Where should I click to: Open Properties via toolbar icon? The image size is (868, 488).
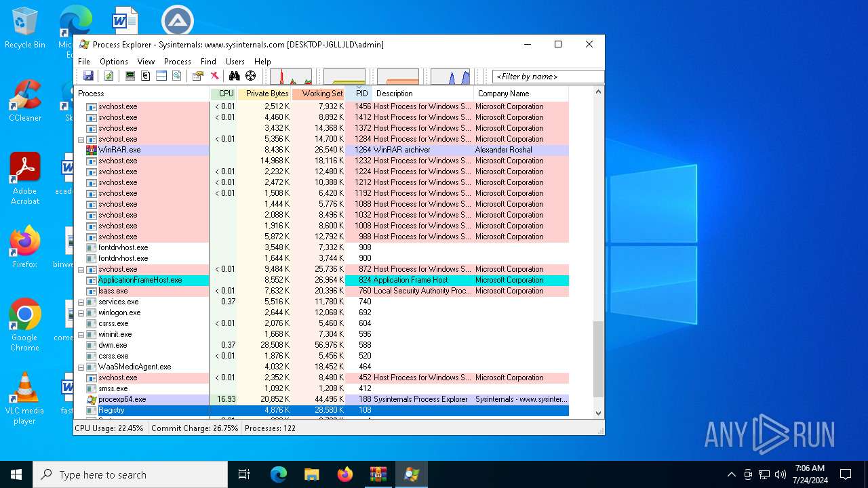tap(198, 76)
